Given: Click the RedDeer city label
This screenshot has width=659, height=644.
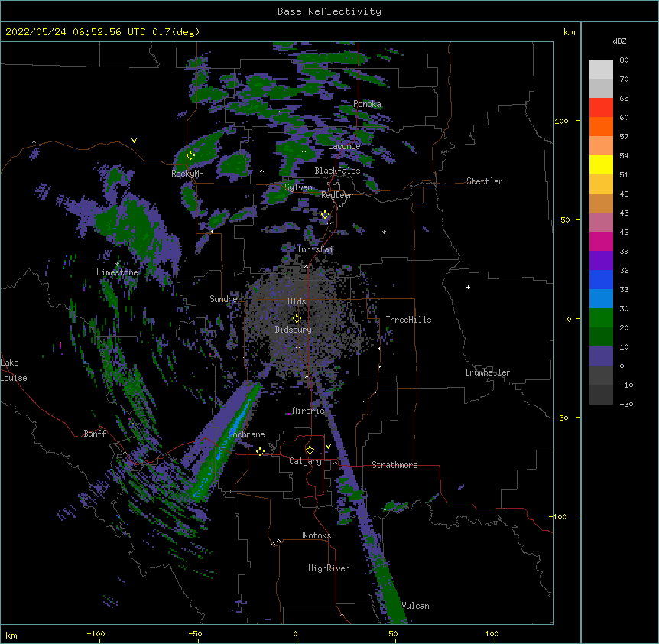Looking at the screenshot, I should coord(336,195).
